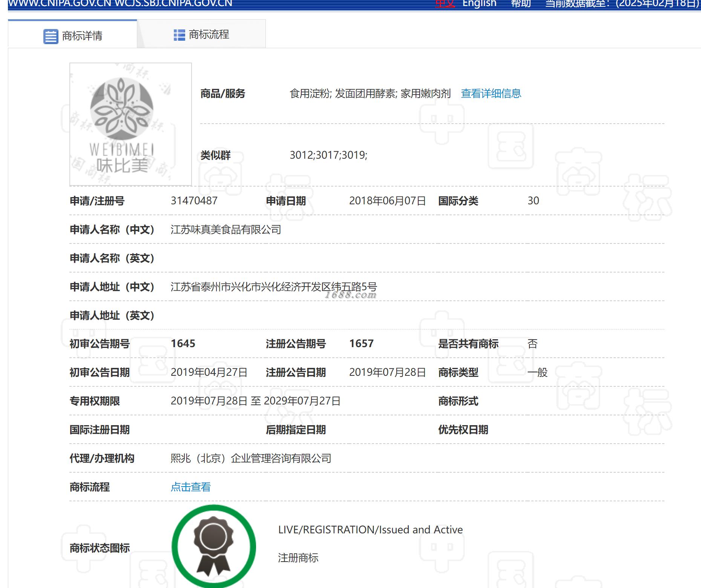Image resolution: width=701 pixels, height=588 pixels.
Task: Select the 注册商标 status text
Action: (298, 558)
